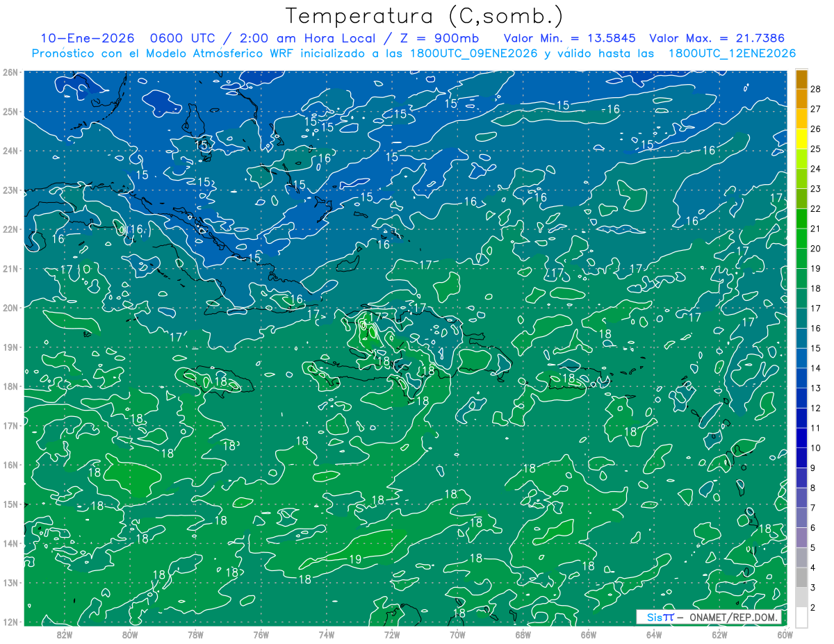This screenshot has width=834, height=644.
Task: Click the dark blue colorbar swatch between 10 and 11
Action: pos(802,438)
